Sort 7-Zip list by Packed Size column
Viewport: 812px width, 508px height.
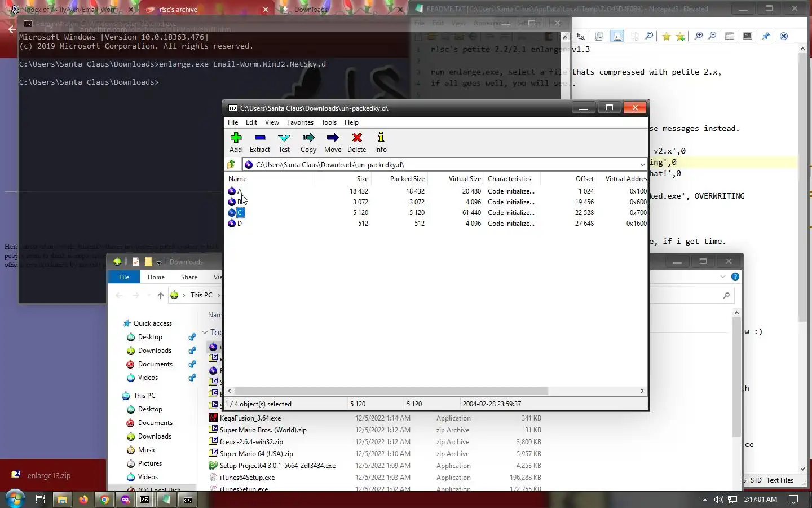click(400, 179)
